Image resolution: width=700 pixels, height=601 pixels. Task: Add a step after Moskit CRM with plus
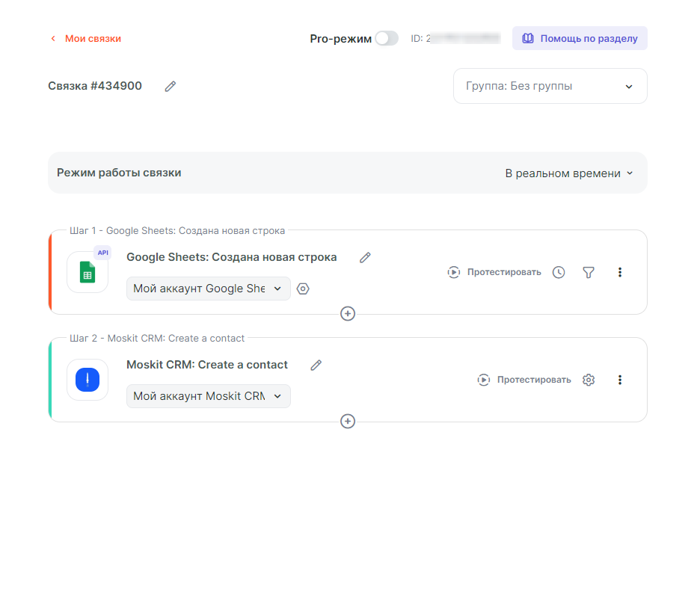[x=348, y=422]
